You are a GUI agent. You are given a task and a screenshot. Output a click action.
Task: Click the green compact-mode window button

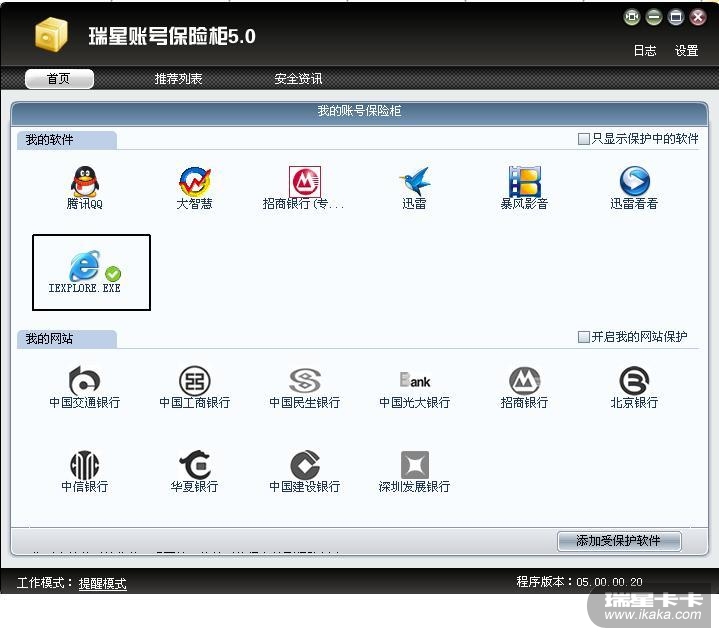[632, 17]
